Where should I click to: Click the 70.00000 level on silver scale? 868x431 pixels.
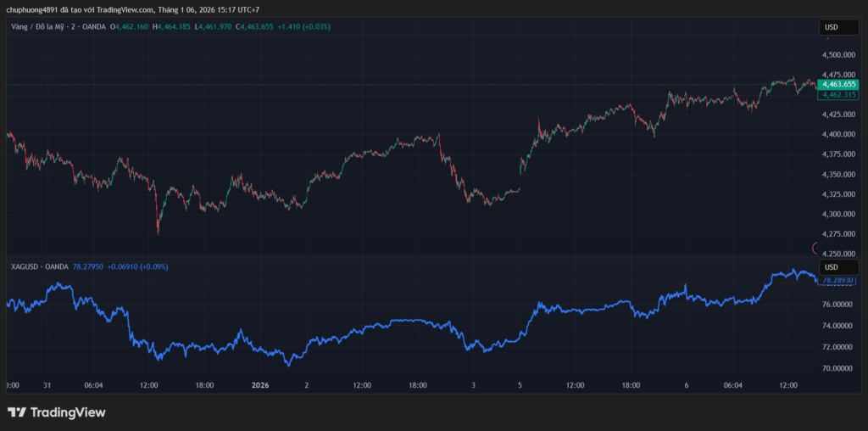pyautogui.click(x=837, y=369)
